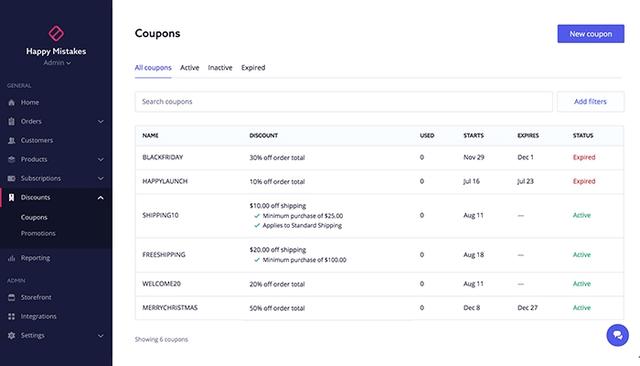This screenshot has height=366, width=640.
Task: Click the Subscriptions card icon
Action: point(11,178)
